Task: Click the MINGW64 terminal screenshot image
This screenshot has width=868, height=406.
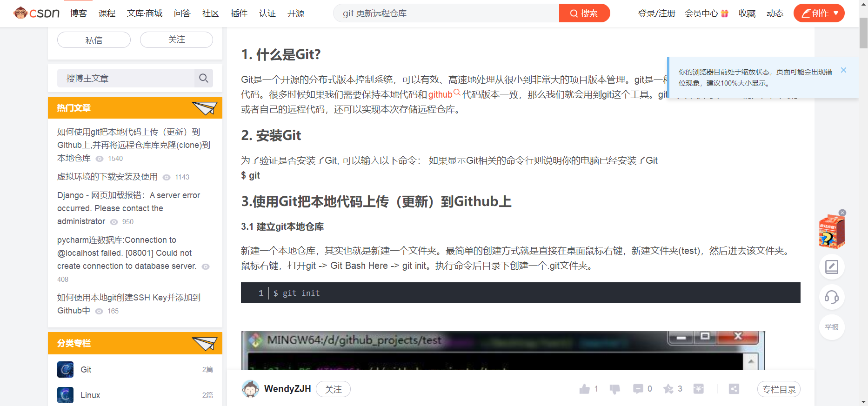Action: [x=503, y=351]
